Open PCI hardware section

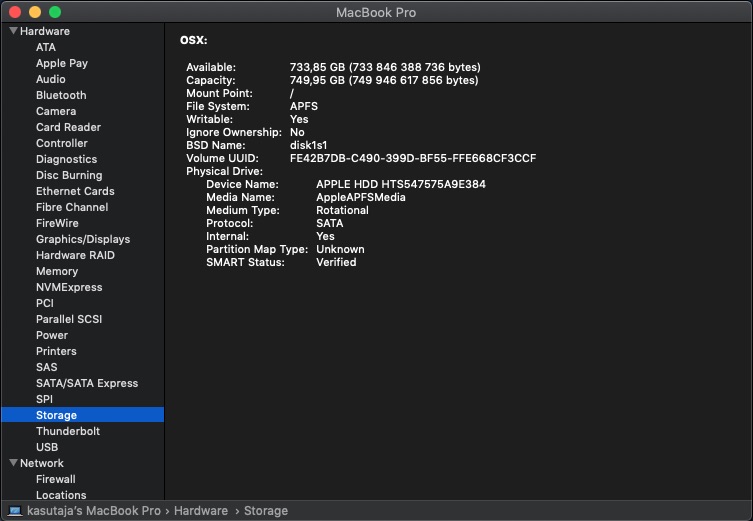click(45, 303)
